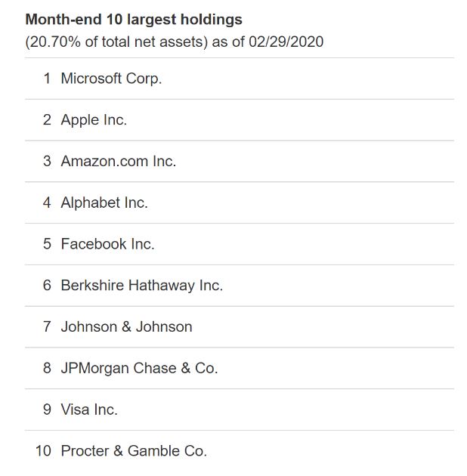
Task: Click the Visa Inc. holding
Action: [x=89, y=410]
